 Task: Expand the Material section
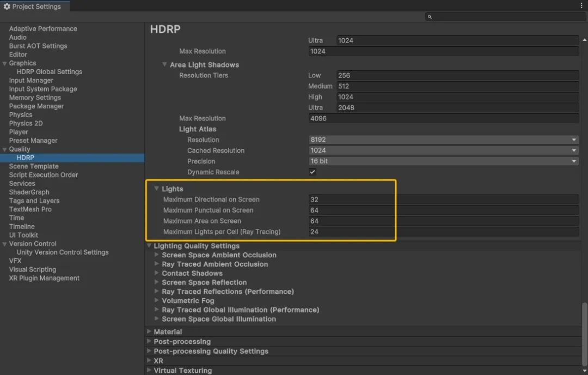pyautogui.click(x=149, y=331)
